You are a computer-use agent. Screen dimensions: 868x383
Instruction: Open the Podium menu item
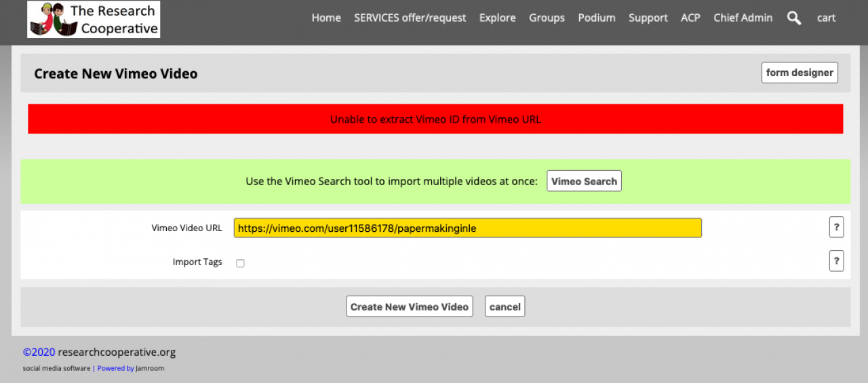[597, 18]
